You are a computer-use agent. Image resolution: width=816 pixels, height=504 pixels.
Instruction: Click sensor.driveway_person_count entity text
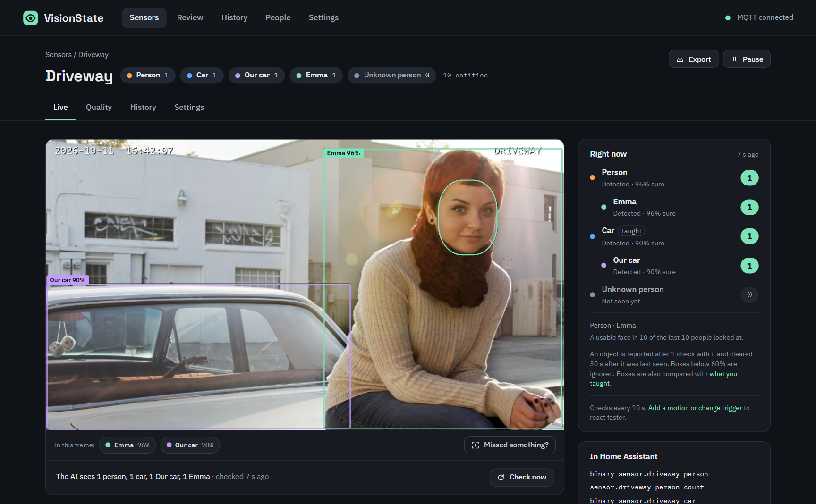click(x=647, y=487)
